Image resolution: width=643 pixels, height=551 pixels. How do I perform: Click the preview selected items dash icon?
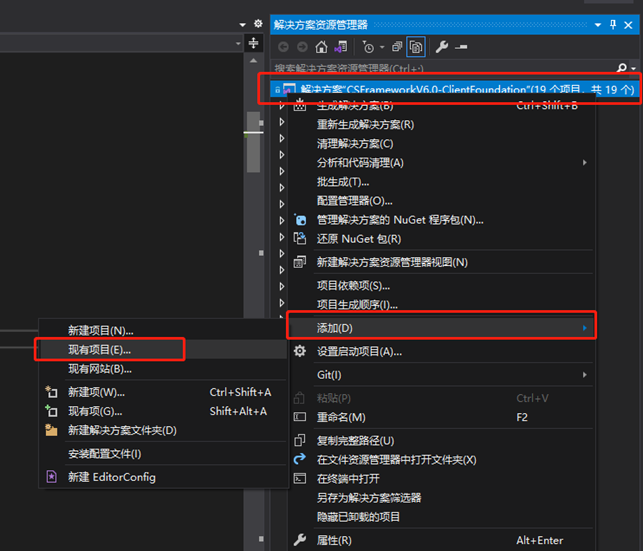coord(461,47)
